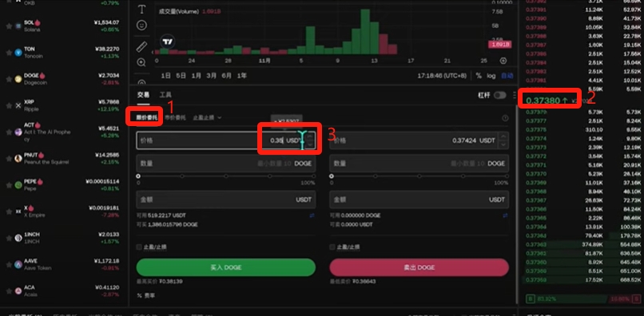Switch to the 工具 tab
This screenshot has height=316, width=644.
165,95
